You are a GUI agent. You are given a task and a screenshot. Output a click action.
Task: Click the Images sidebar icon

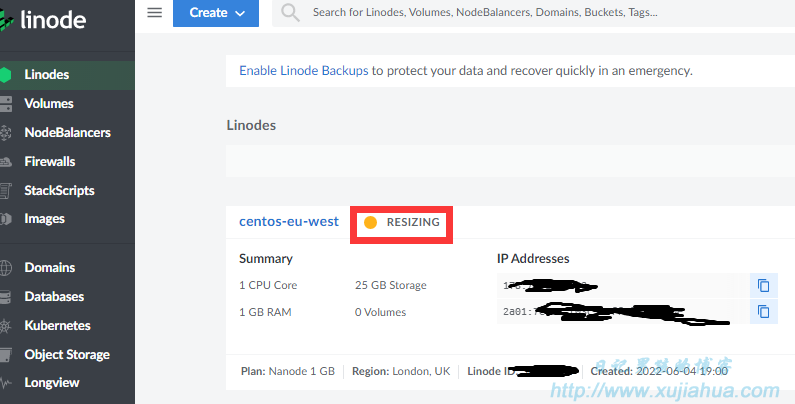click(x=6, y=219)
